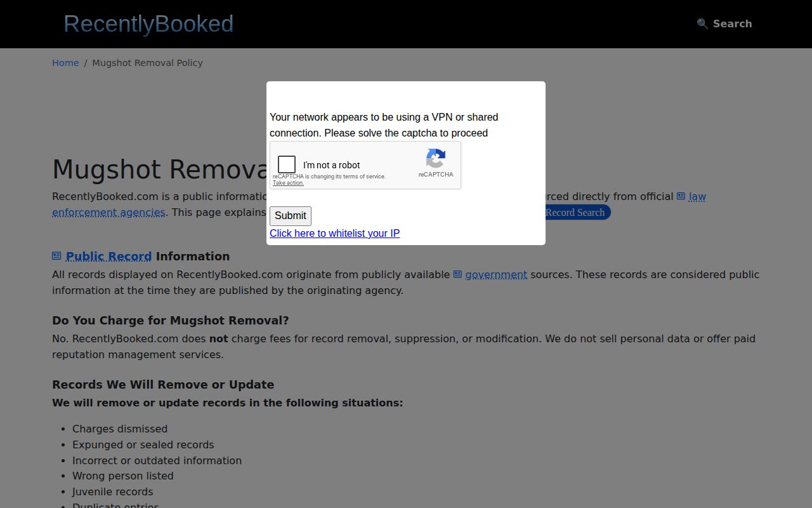Open reCAPTCHA Take action link
812x508 pixels.
(x=288, y=183)
